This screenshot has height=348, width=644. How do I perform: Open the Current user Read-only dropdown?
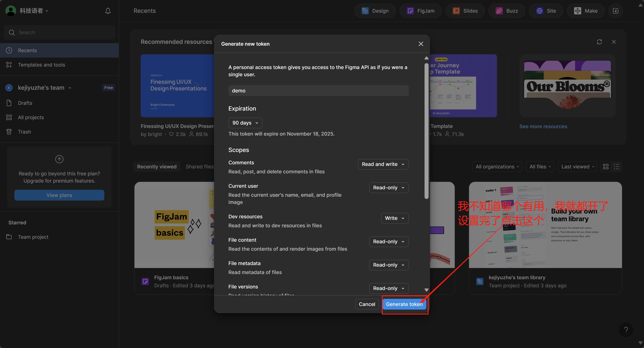tap(389, 187)
